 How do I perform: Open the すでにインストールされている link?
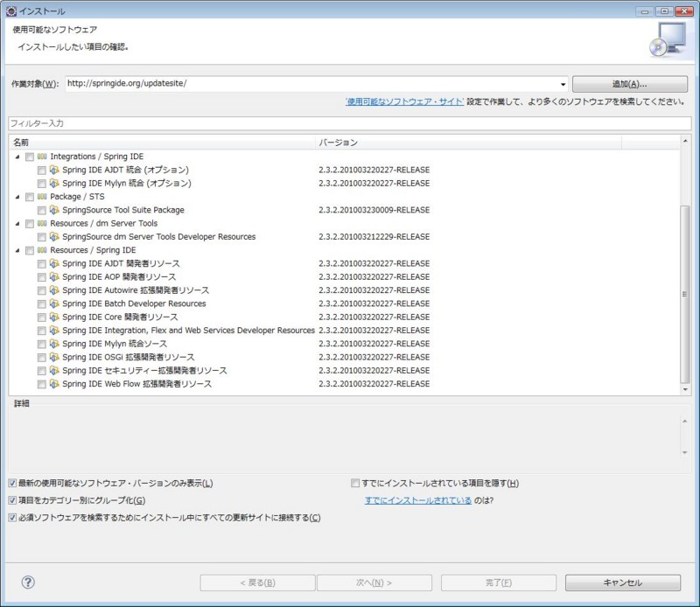418,500
